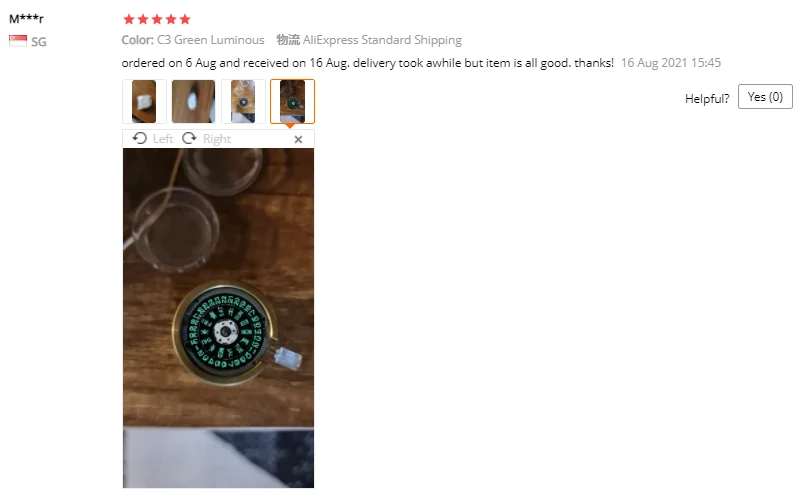The image size is (801, 500).
Task: Click the 16 Aug 2021 15:45 timestamp
Action: coord(671,63)
